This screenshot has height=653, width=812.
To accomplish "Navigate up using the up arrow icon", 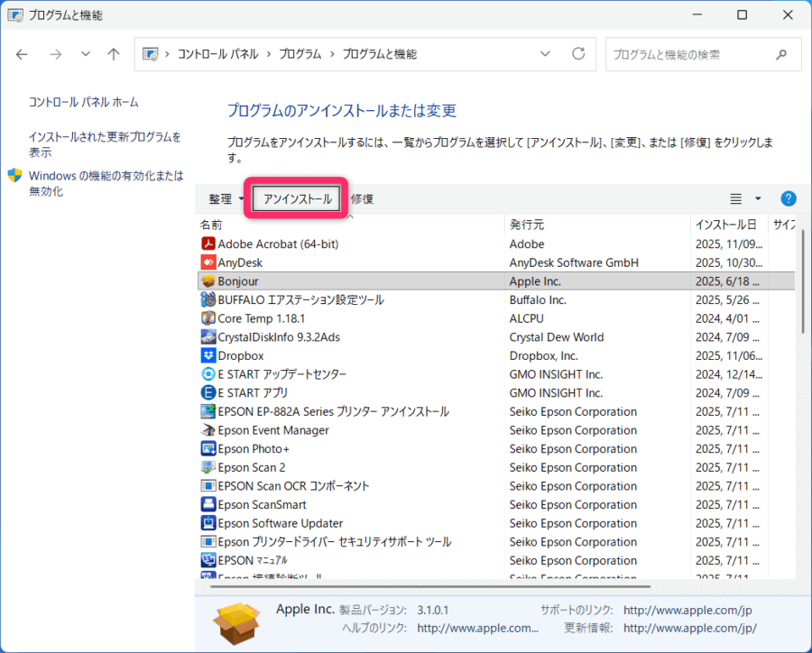I will (113, 54).
